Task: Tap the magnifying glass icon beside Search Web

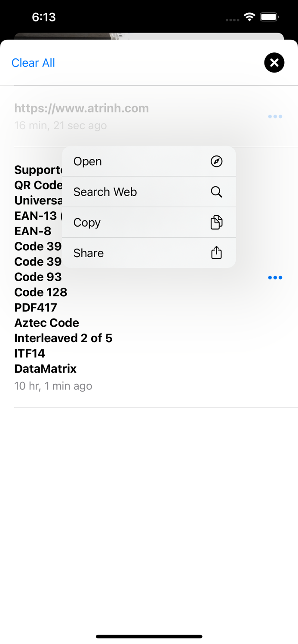Action: point(216,192)
